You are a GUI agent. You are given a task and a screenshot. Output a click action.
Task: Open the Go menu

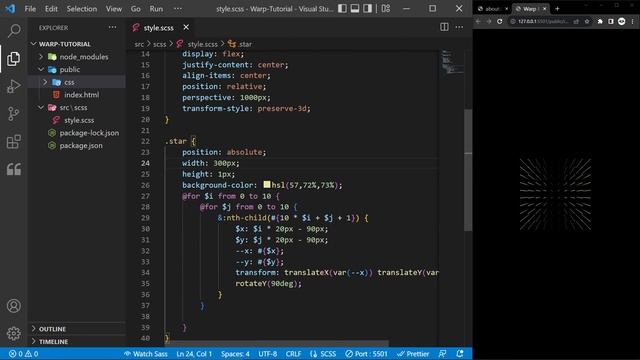(136, 9)
